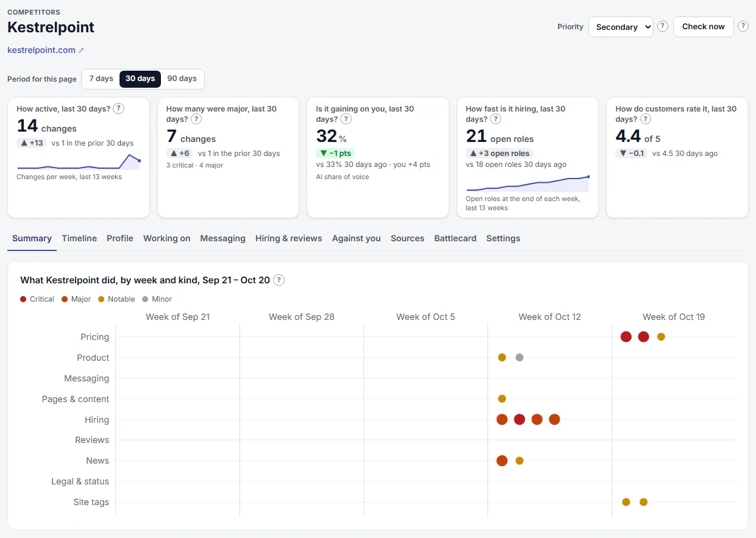Screen dimensions: 756x538
Task: Click the Week of Oct 5 column header
Action: coord(426,317)
